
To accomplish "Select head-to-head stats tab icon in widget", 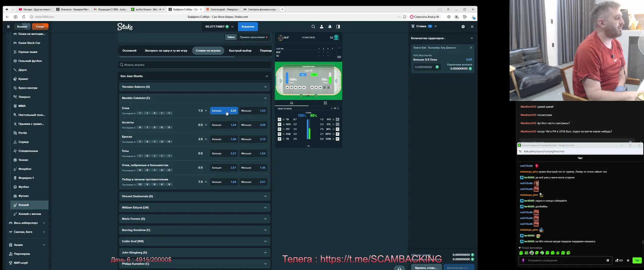I will coord(292,103).
